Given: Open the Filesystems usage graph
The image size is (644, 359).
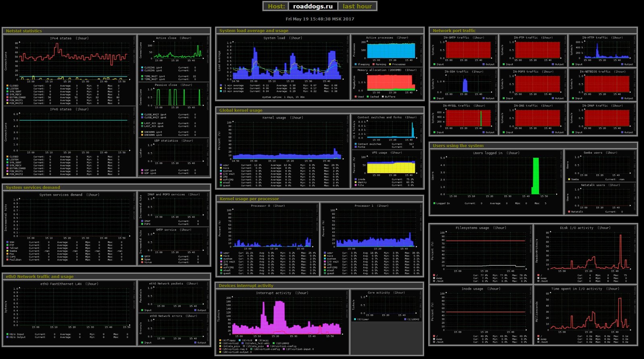Looking at the screenshot, I should (481, 254).
